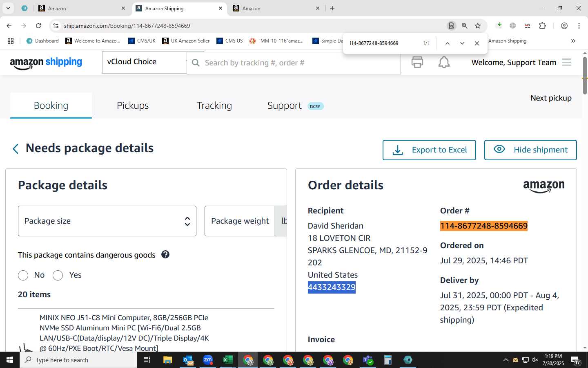Click the zoom magnifier icon in address bar

(465, 26)
